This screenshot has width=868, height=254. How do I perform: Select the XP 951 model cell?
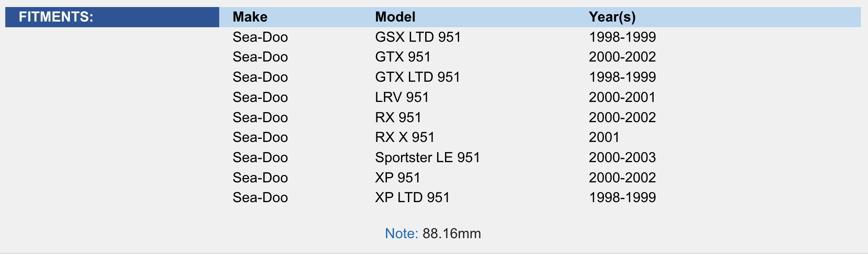click(397, 178)
